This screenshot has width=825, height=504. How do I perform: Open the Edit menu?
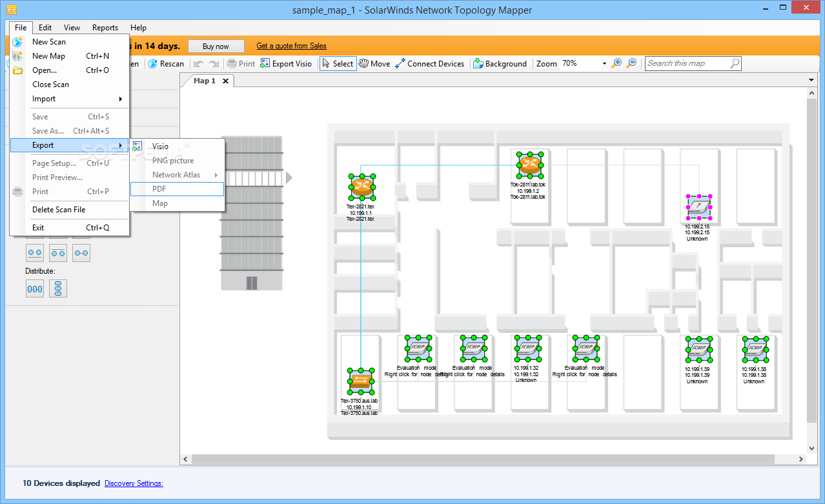pyautogui.click(x=45, y=28)
